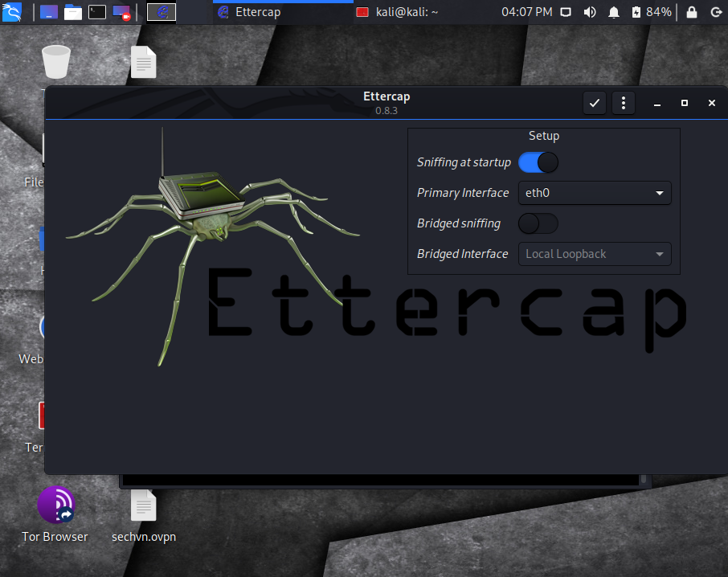Click the volume speaker icon in system tray
This screenshot has width=728, height=577.
click(590, 12)
